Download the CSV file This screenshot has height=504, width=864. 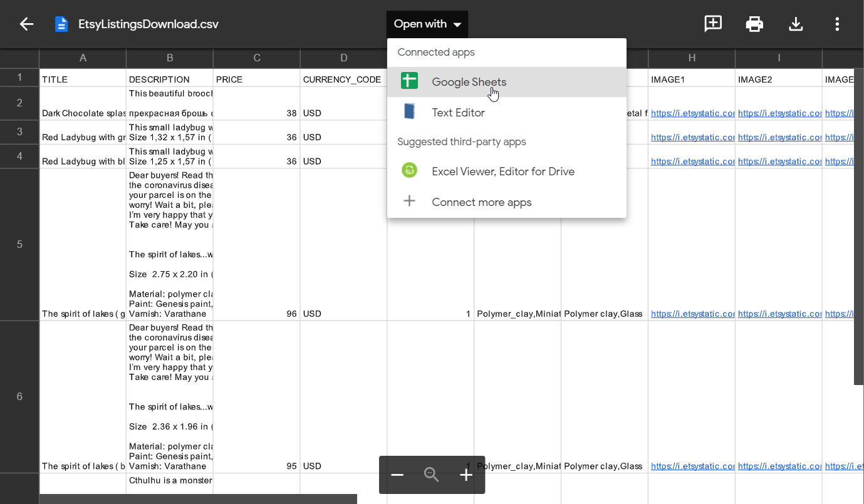[796, 24]
